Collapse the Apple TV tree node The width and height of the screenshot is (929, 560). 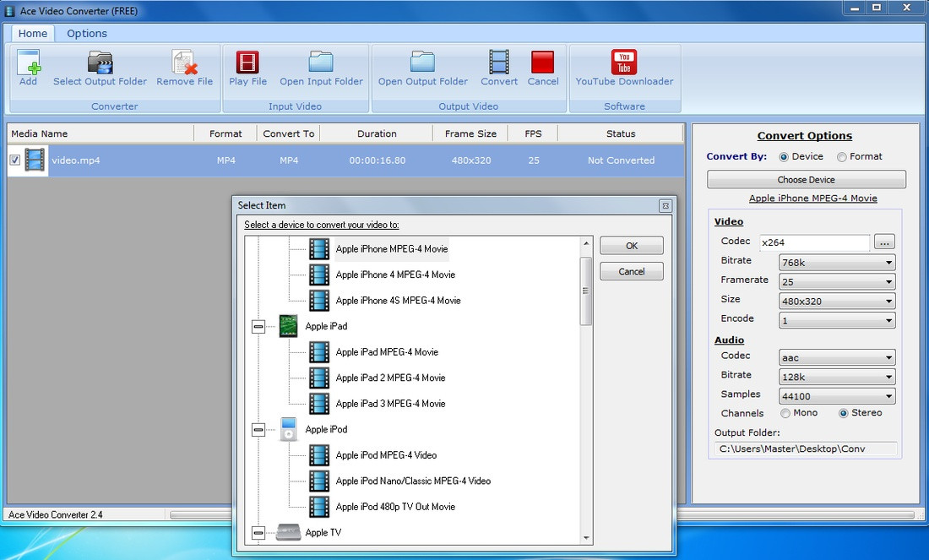click(258, 533)
